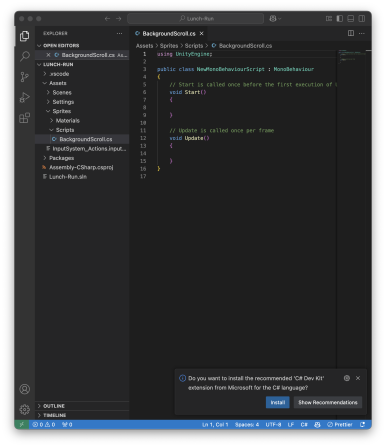
Task: Install the C# Dev Kit extension
Action: pos(277,402)
